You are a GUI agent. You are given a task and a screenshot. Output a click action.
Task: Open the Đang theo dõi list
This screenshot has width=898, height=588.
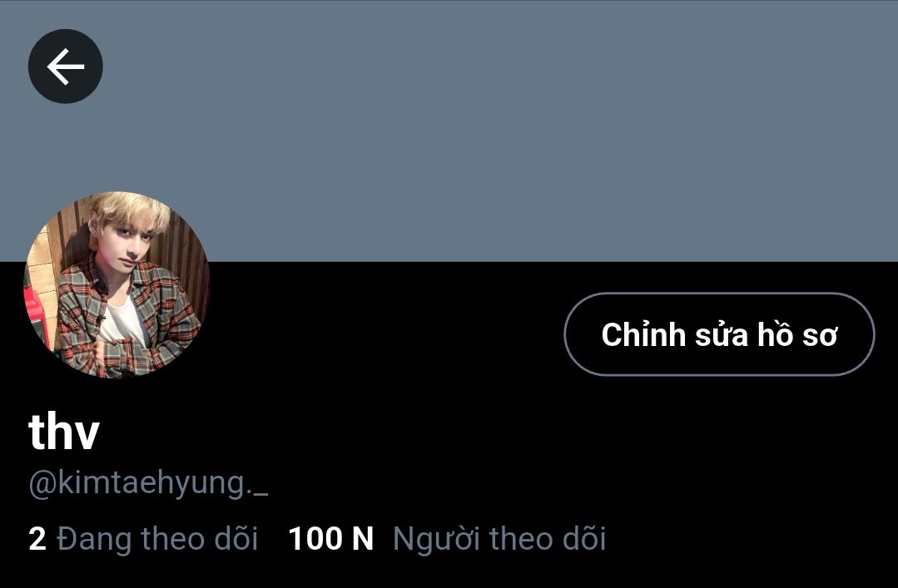(x=143, y=539)
